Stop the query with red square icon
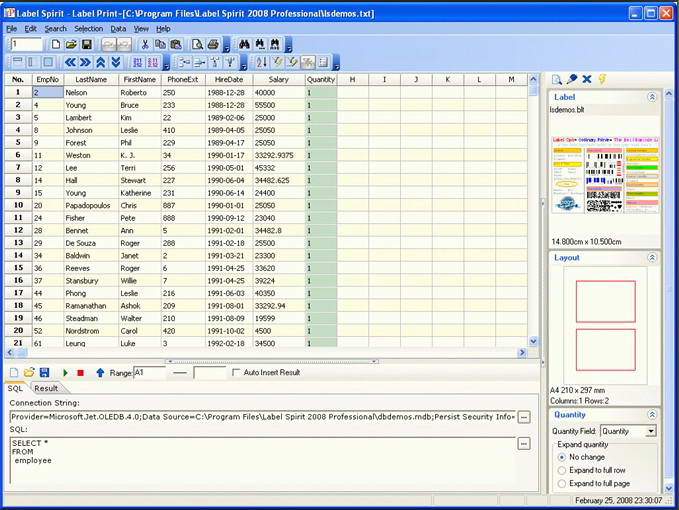The image size is (679, 510). (80, 373)
